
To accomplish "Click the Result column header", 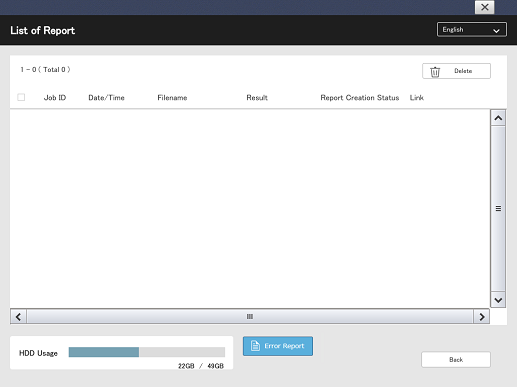I will tap(257, 98).
